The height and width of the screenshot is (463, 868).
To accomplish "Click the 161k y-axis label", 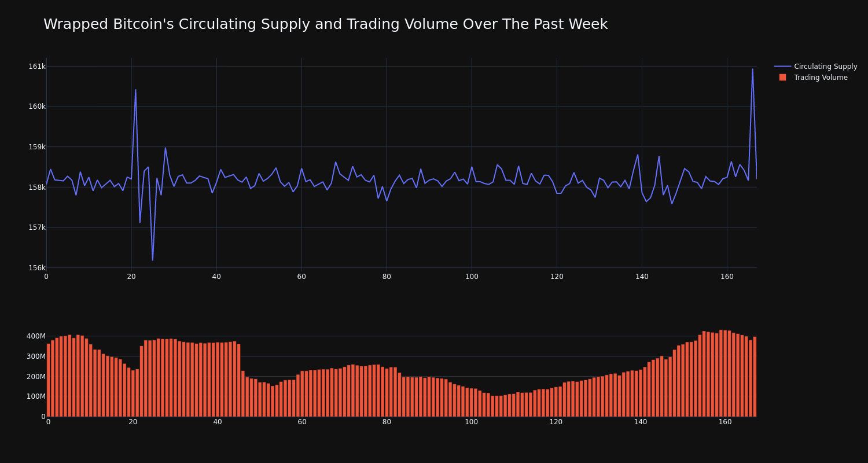I will pos(37,67).
